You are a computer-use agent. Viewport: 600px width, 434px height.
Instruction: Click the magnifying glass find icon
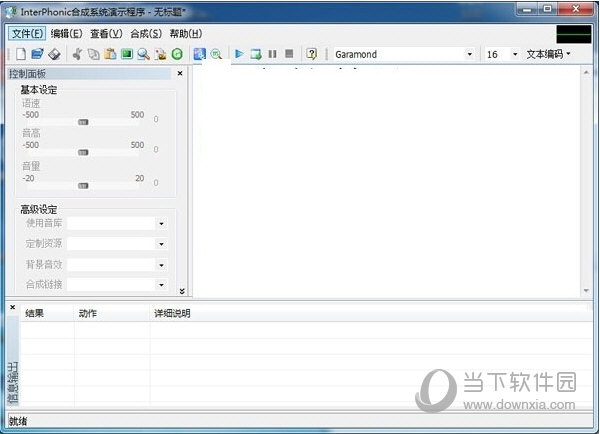143,54
